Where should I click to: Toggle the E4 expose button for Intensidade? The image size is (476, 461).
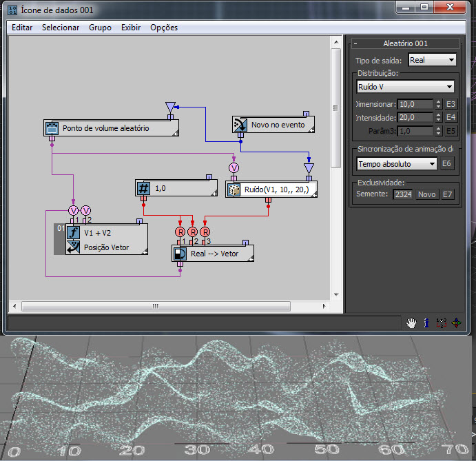451,117
